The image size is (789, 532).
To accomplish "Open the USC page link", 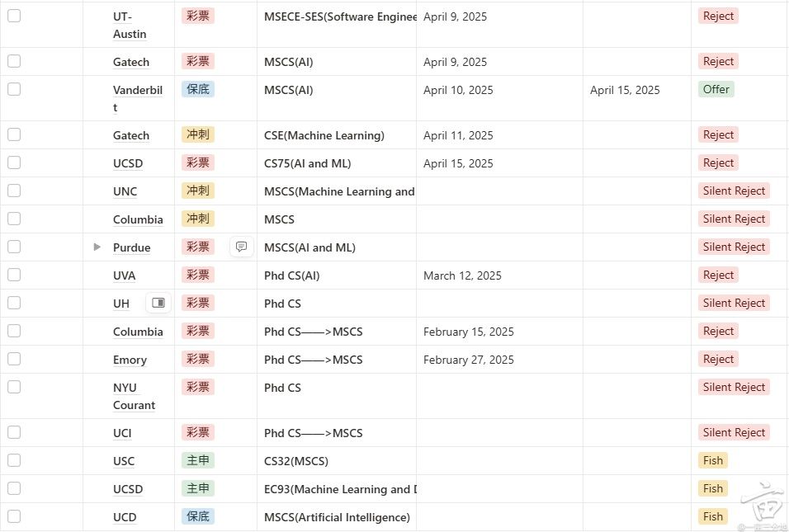I will (123, 461).
